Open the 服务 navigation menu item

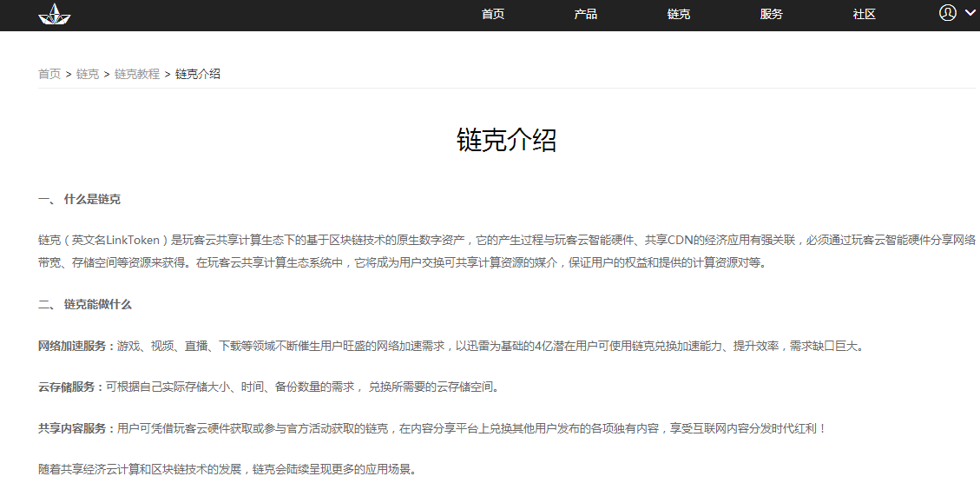pos(772,15)
